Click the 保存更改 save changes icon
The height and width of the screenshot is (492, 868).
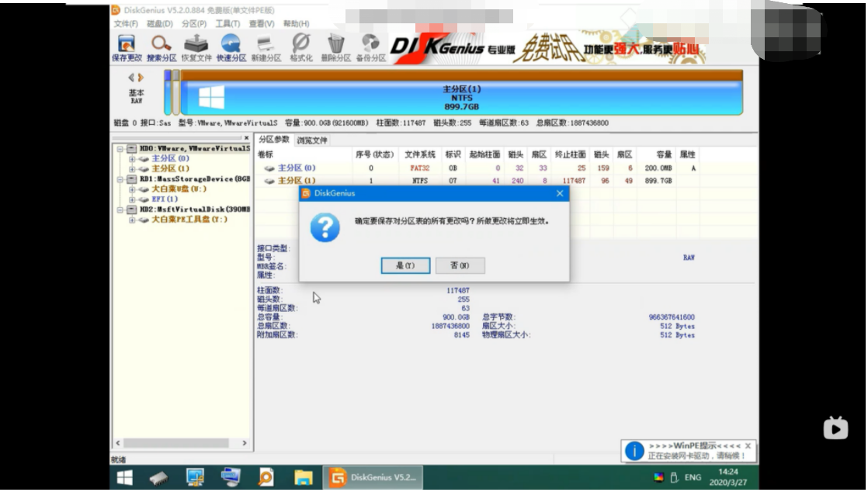pos(127,47)
